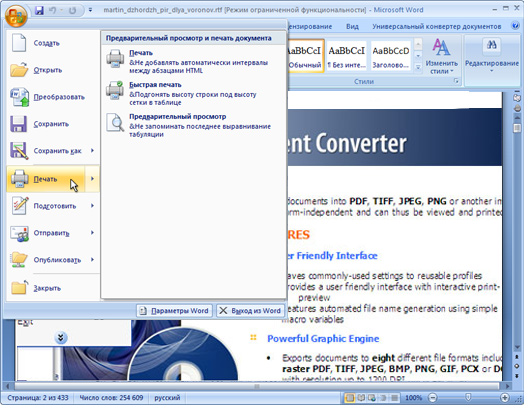This screenshot has width=530, height=410.
Task: Click the round Office button
Action: [x=16, y=16]
